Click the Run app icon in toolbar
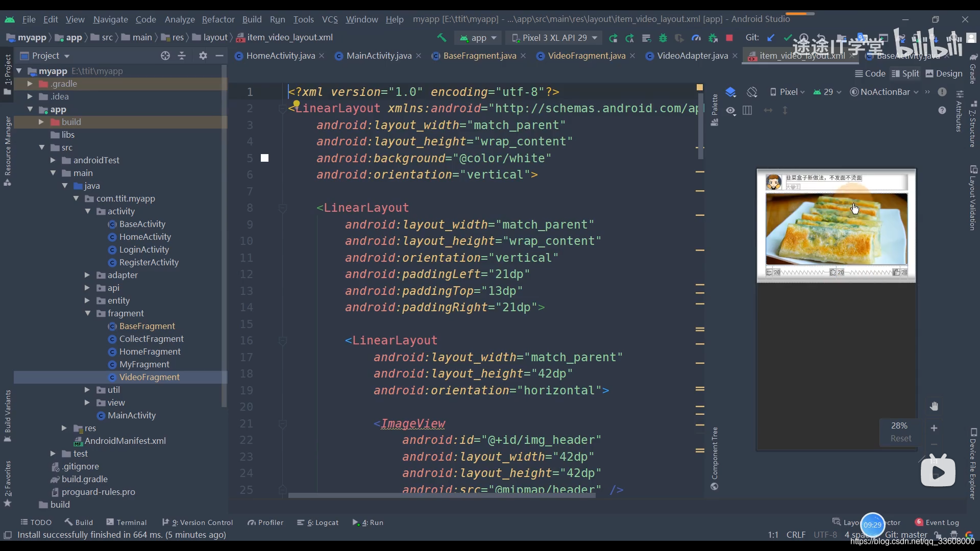Screen dimensions: 980x551 click(x=614, y=38)
